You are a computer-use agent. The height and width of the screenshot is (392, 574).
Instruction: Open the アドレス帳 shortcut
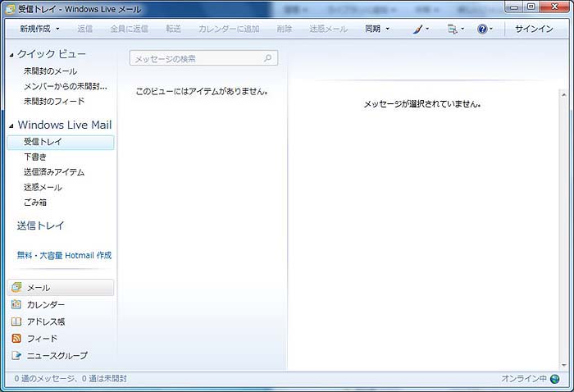pos(45,321)
